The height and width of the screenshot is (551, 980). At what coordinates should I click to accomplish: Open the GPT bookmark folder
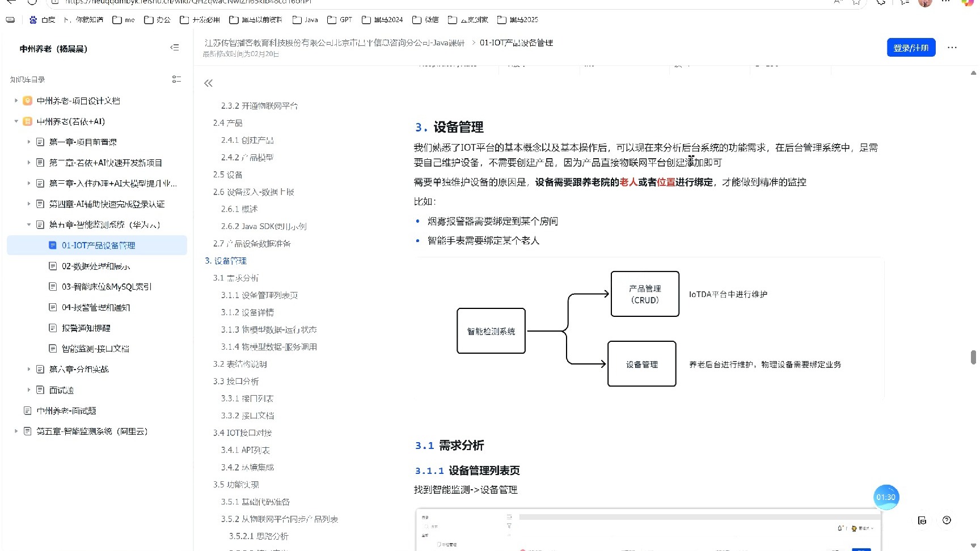coord(340,20)
